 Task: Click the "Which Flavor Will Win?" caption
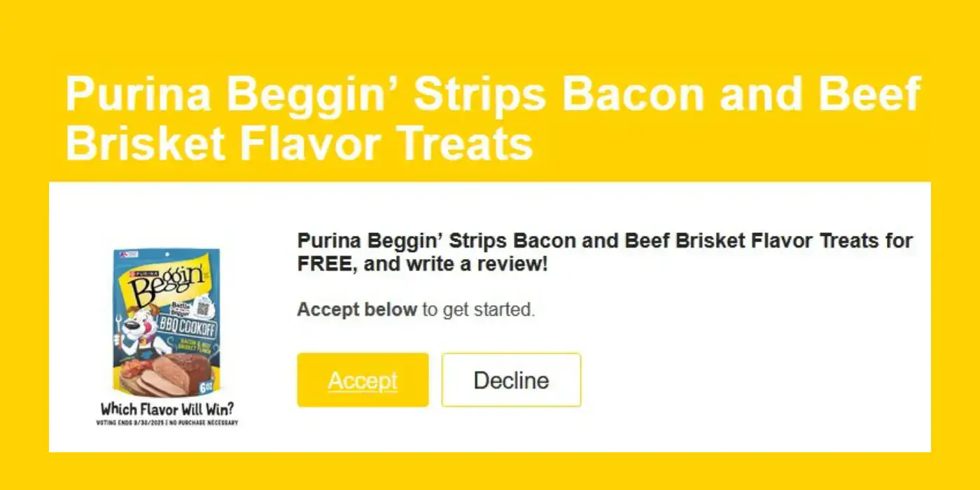167,409
